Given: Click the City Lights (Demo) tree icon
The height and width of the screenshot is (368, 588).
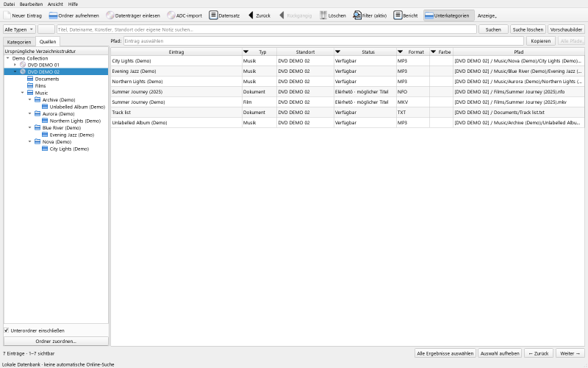Looking at the screenshot, I should pos(45,149).
